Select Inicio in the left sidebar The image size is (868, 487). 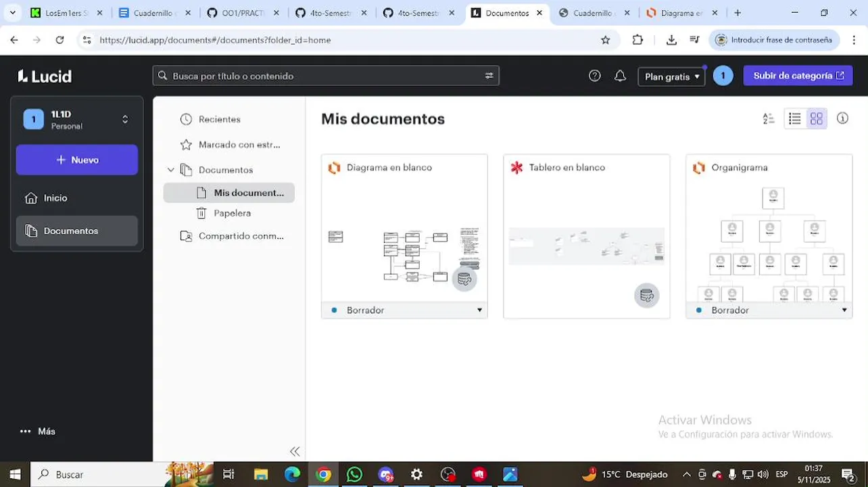coord(76,198)
